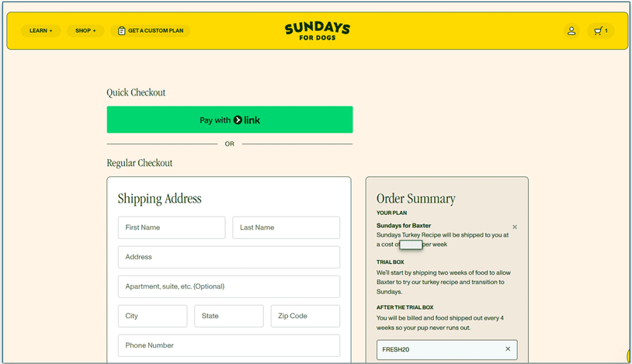Expand the Shop menu

pyautogui.click(x=85, y=30)
